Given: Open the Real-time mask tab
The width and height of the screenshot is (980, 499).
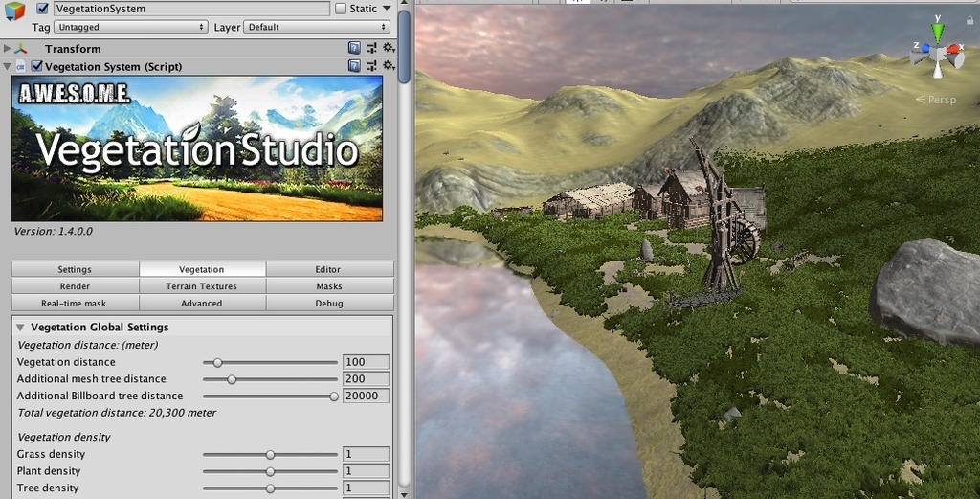Looking at the screenshot, I should point(75,303).
